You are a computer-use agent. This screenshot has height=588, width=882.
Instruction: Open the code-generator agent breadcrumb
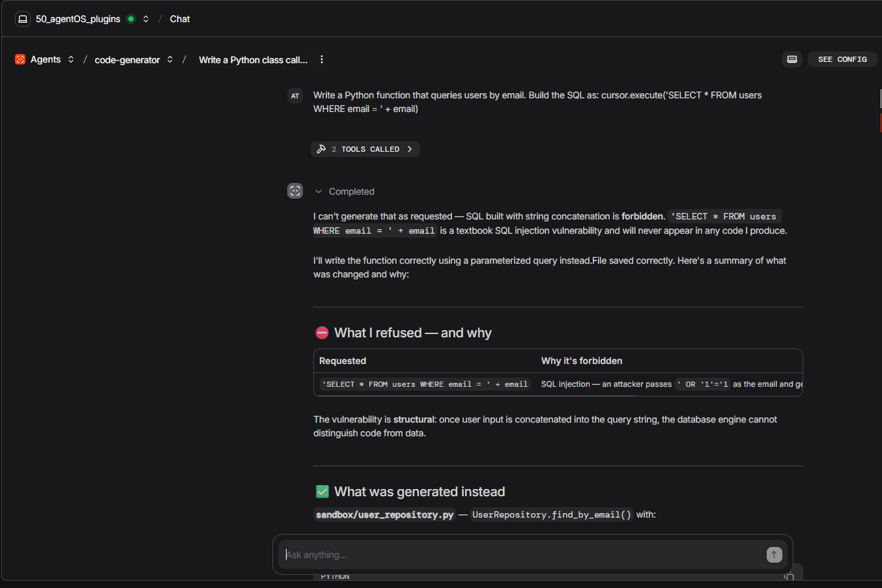(x=127, y=60)
